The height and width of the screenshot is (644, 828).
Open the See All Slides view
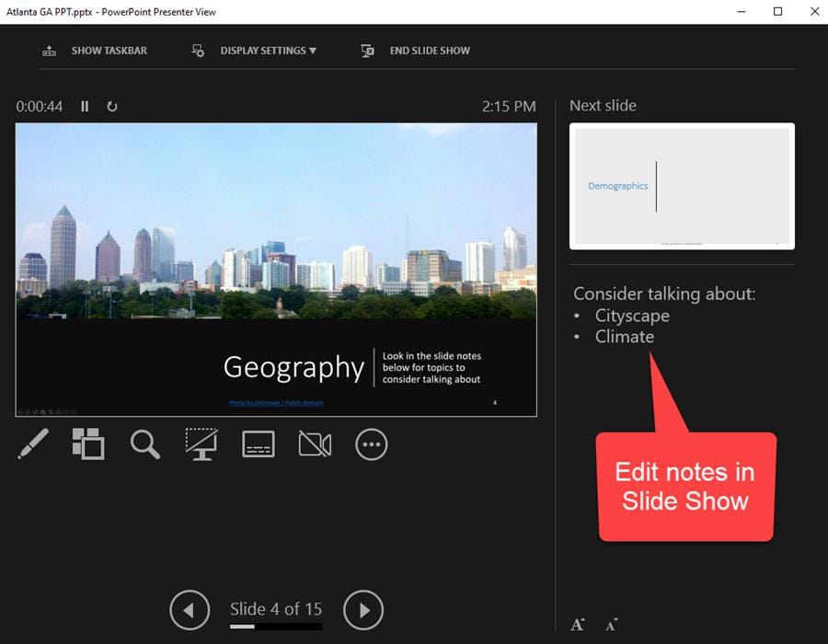88,444
